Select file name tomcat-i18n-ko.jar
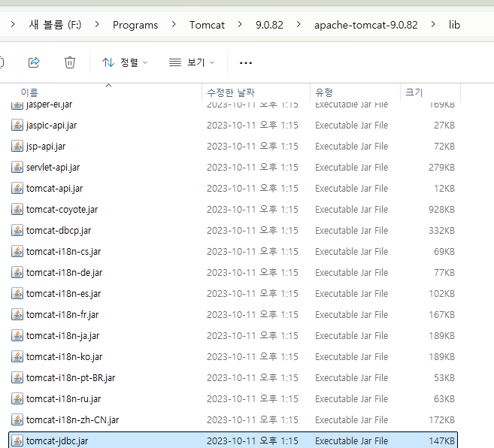494x448 pixels. 64,356
